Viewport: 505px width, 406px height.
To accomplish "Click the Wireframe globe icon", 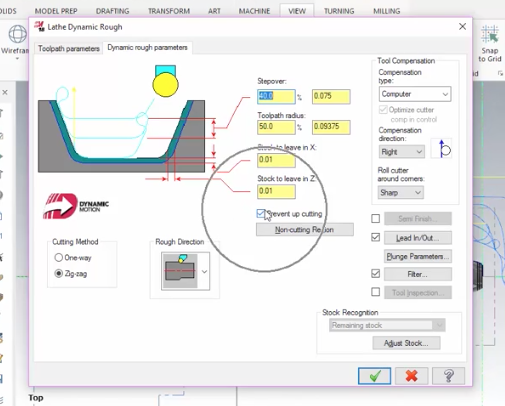I will pyautogui.click(x=17, y=34).
